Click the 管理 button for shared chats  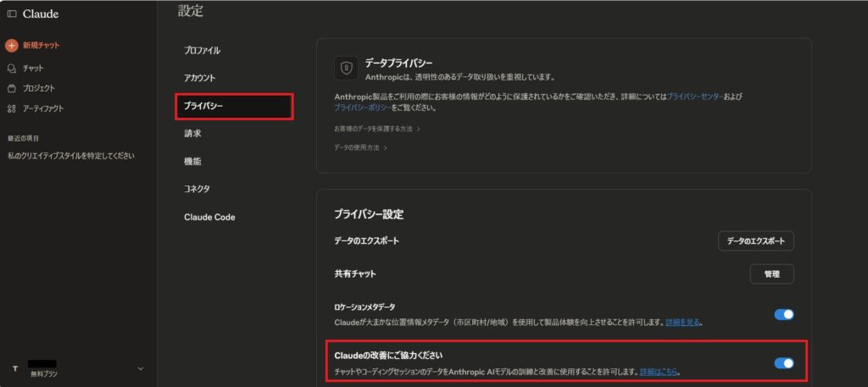(x=771, y=274)
